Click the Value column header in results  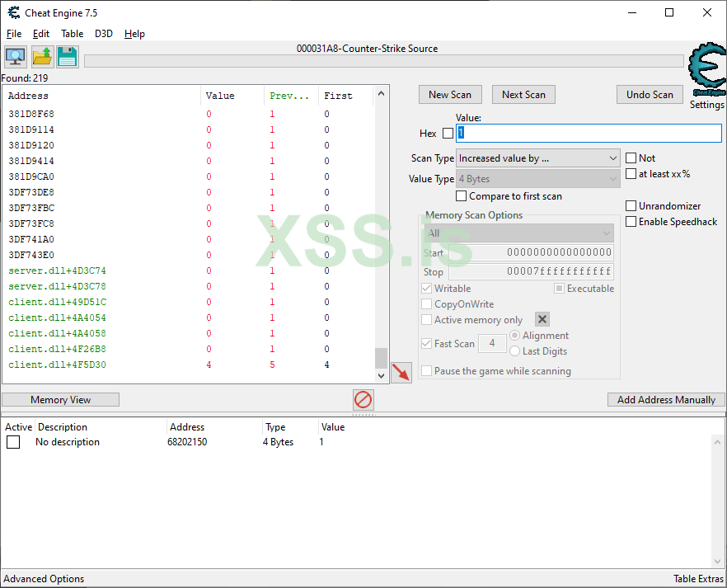232,96
